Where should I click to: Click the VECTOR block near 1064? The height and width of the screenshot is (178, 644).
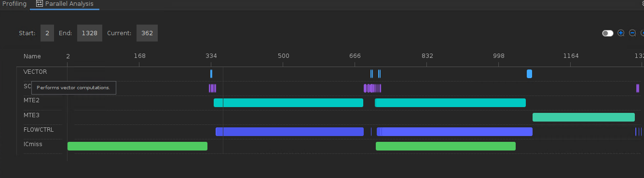pyautogui.click(x=529, y=74)
